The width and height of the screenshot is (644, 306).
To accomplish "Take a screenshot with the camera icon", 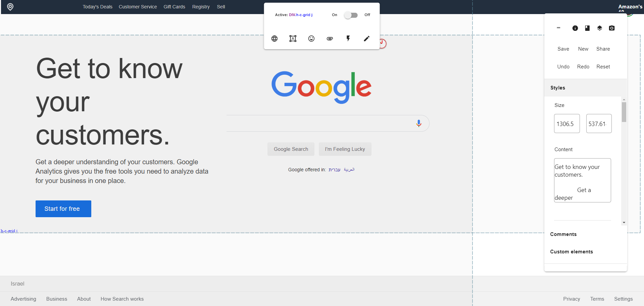I will [x=612, y=28].
